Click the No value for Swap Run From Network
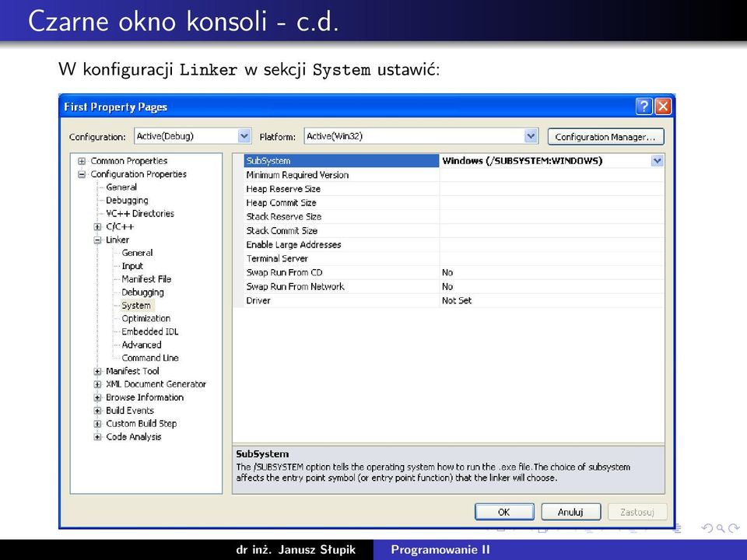 (x=447, y=287)
